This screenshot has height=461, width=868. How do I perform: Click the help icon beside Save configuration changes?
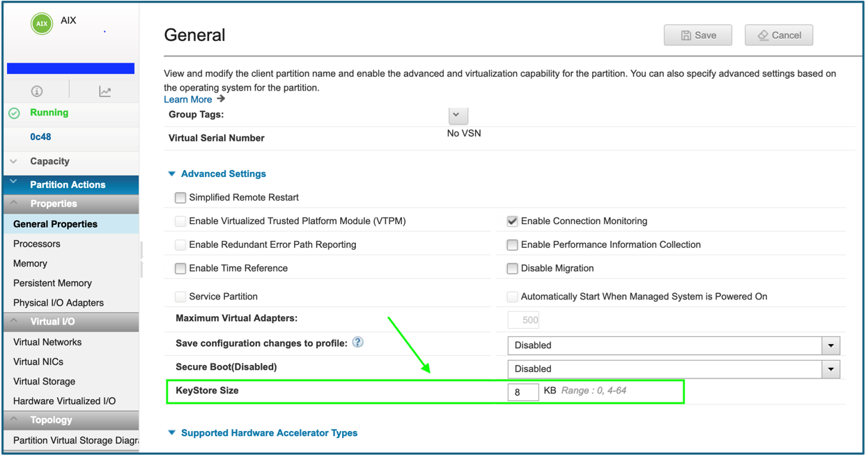coord(357,343)
